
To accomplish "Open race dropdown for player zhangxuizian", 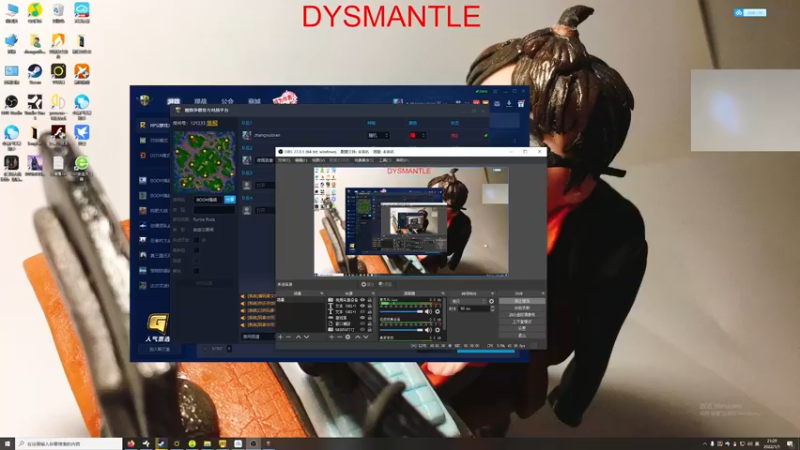I will point(379,135).
